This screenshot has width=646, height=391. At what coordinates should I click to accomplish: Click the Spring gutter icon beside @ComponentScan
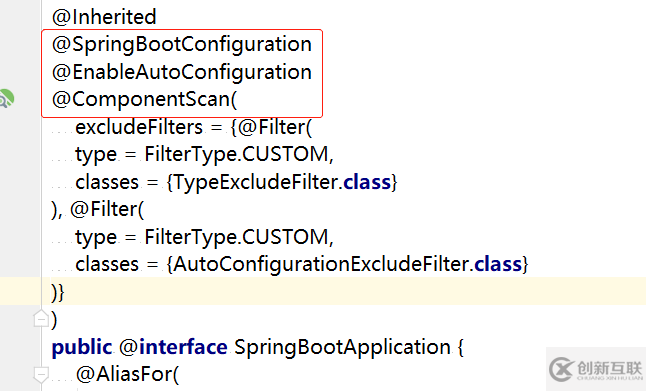pos(6,99)
